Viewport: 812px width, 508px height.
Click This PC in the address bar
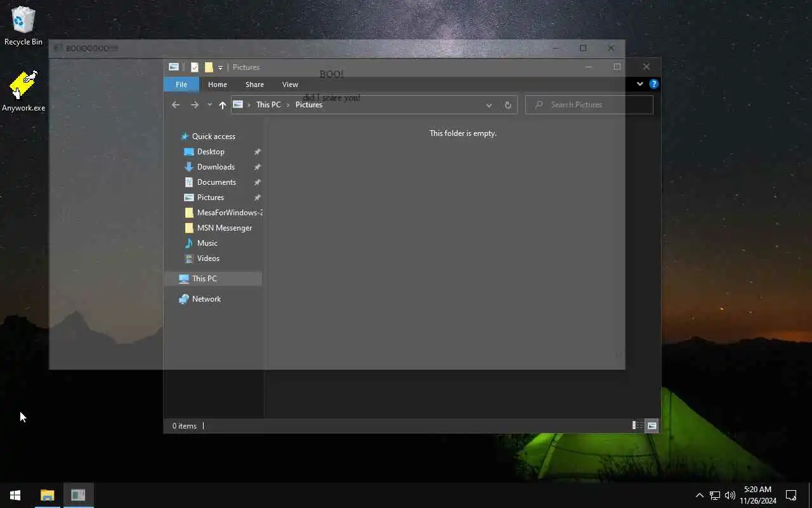[268, 105]
